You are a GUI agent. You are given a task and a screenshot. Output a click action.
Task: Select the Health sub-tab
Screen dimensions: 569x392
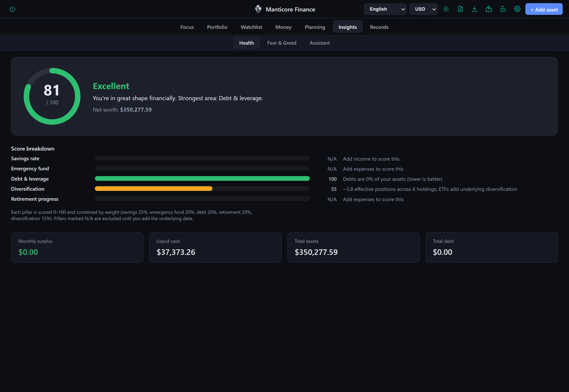point(246,43)
